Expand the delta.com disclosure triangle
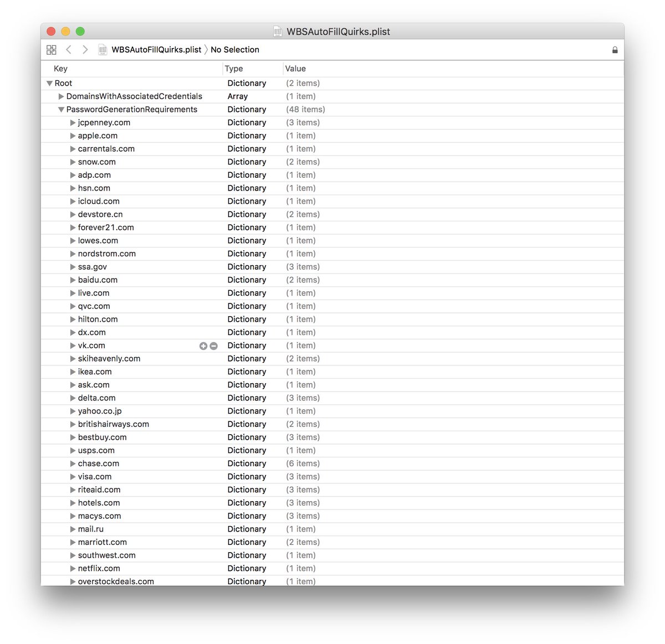665x644 pixels. [x=73, y=398]
